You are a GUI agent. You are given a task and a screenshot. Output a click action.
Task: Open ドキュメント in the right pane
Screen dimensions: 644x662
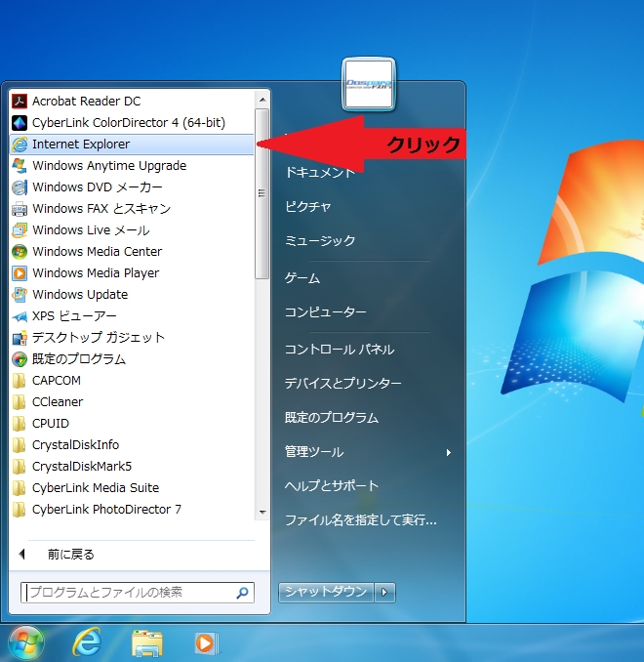pos(320,172)
